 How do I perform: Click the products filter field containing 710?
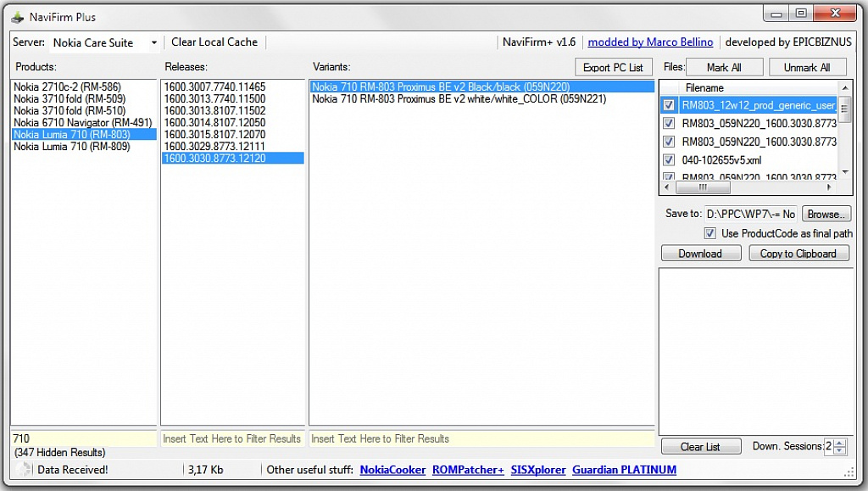click(84, 438)
